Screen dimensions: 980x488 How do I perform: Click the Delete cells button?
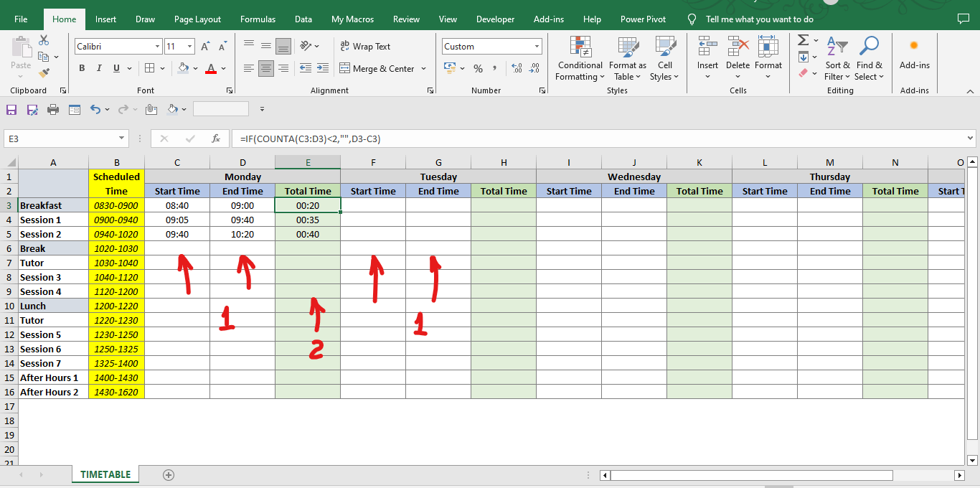(738, 57)
